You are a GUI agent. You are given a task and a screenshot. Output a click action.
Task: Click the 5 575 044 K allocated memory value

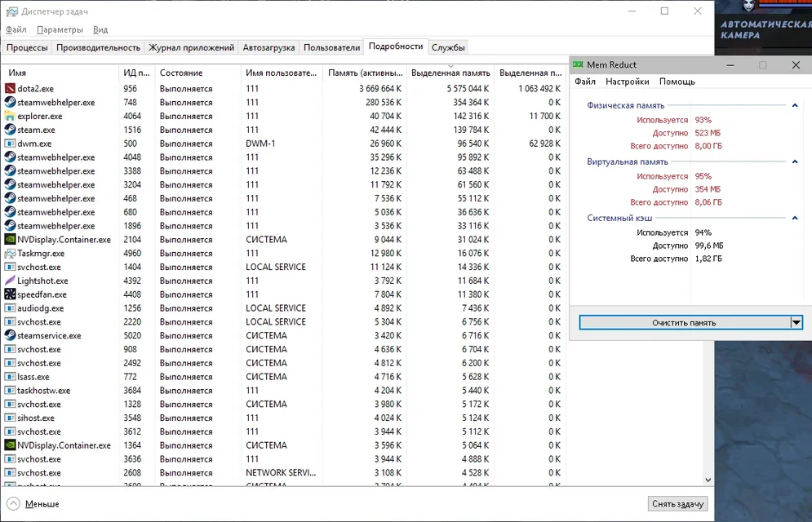click(x=468, y=88)
